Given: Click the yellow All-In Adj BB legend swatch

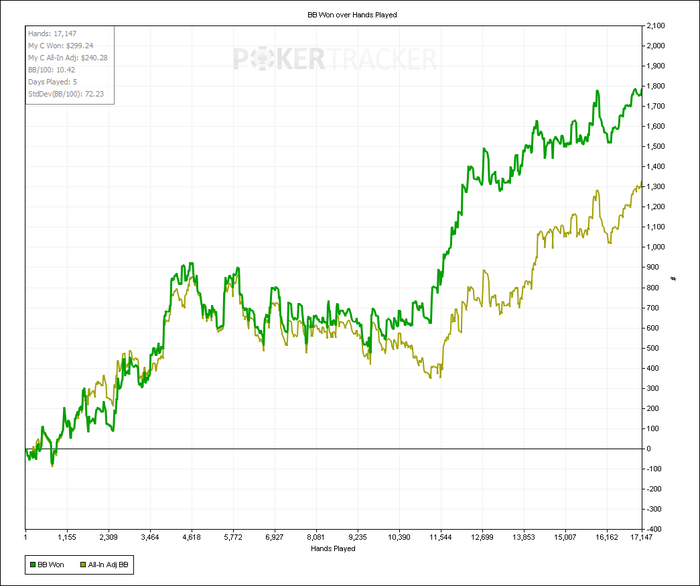Looking at the screenshot, I should point(83,565).
